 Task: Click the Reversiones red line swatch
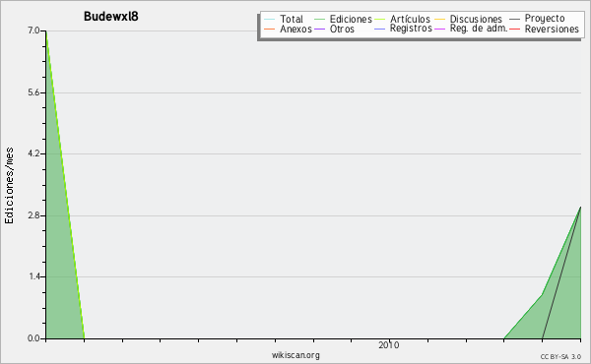click(x=514, y=29)
